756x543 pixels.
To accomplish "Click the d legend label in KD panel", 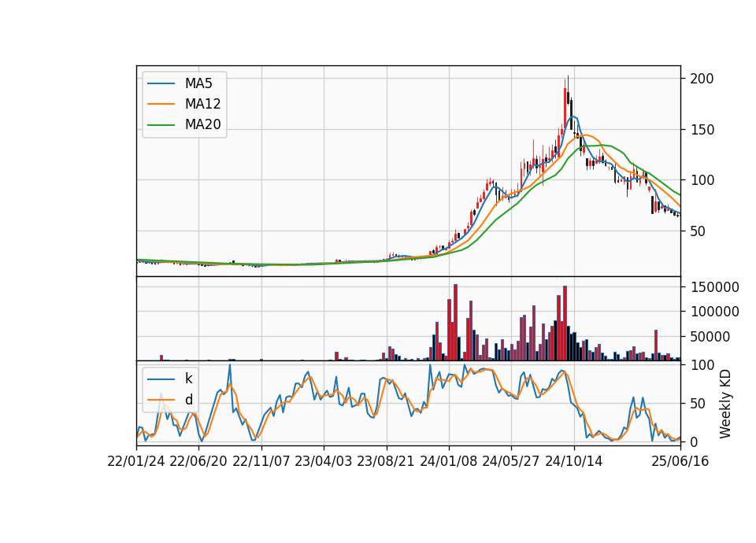I will 188,400.
